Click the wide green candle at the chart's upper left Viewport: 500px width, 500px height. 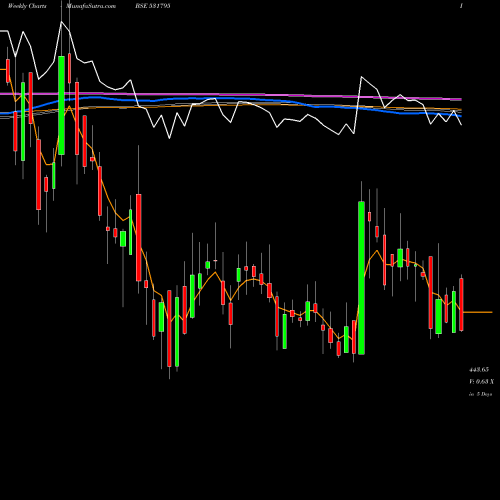(x=61, y=105)
